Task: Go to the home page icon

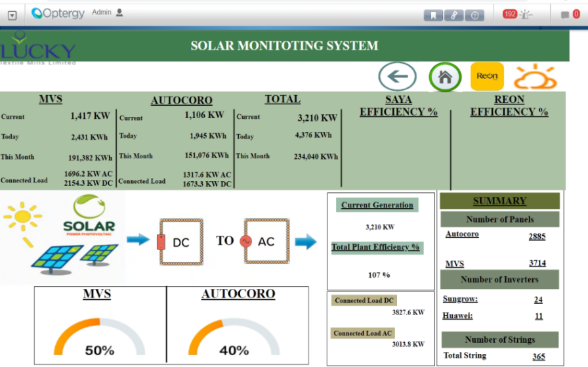Action: (445, 77)
